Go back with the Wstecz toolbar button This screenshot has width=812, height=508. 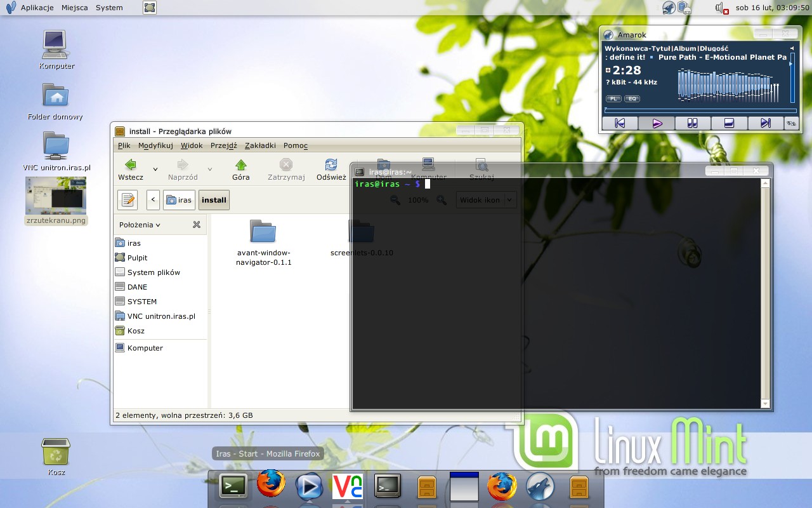(x=131, y=170)
